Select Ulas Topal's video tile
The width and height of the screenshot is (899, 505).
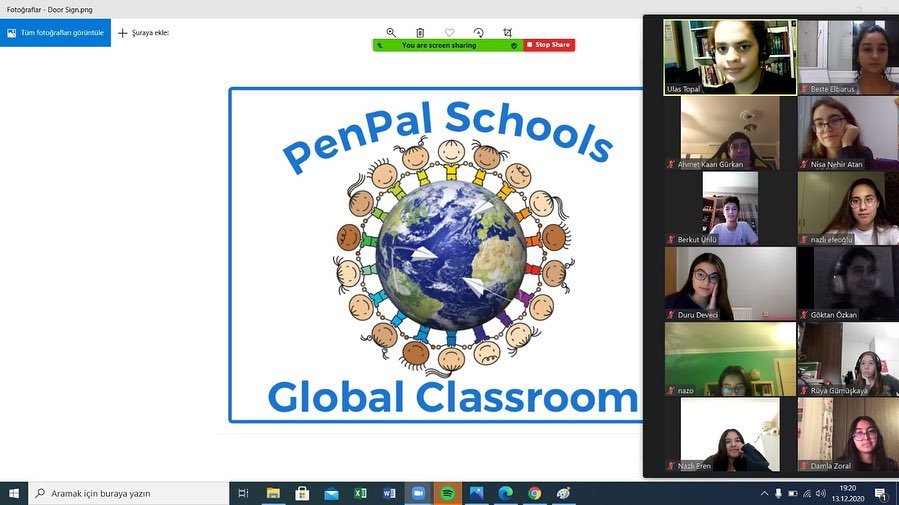[x=730, y=57]
